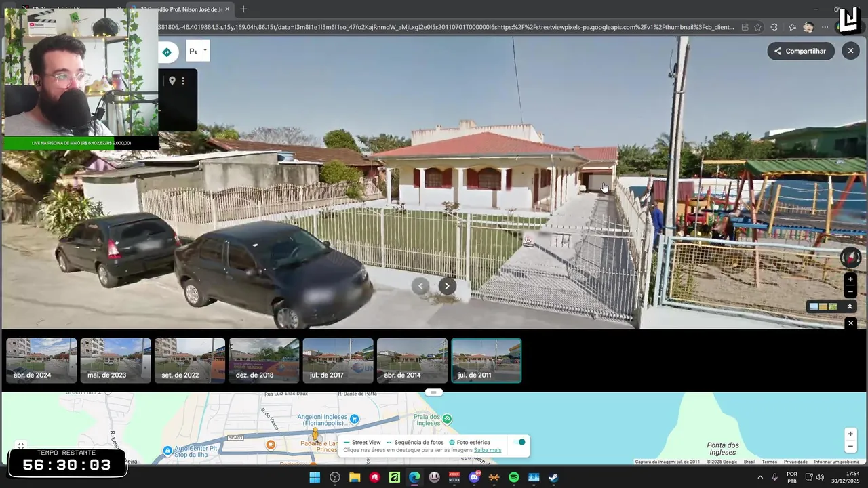Click the map split-view resize handle
Image resolution: width=868 pixels, height=488 pixels.
(x=434, y=392)
